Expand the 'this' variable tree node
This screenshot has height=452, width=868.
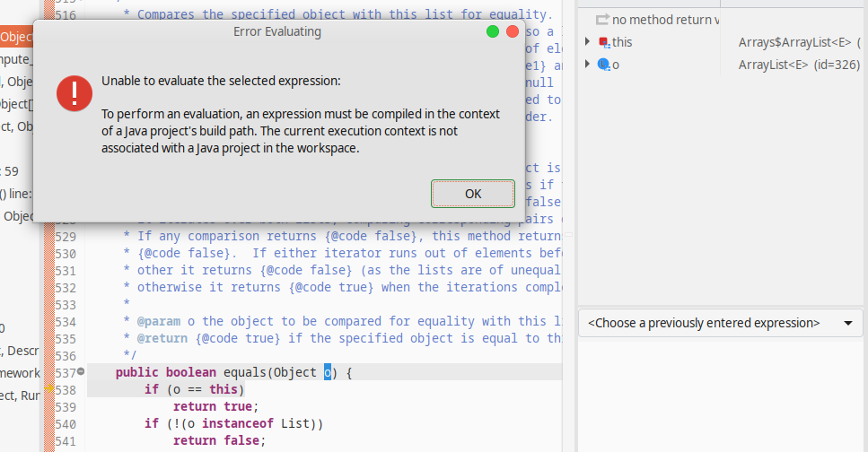point(587,42)
